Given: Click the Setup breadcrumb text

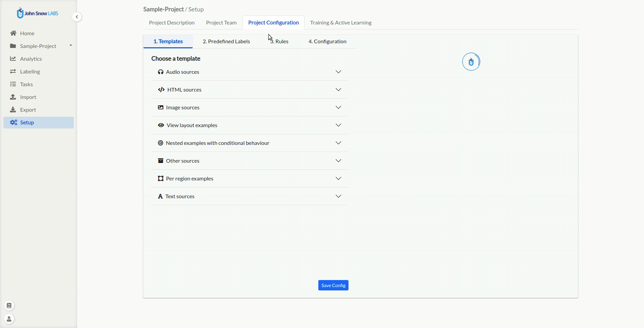Looking at the screenshot, I should click(x=196, y=9).
